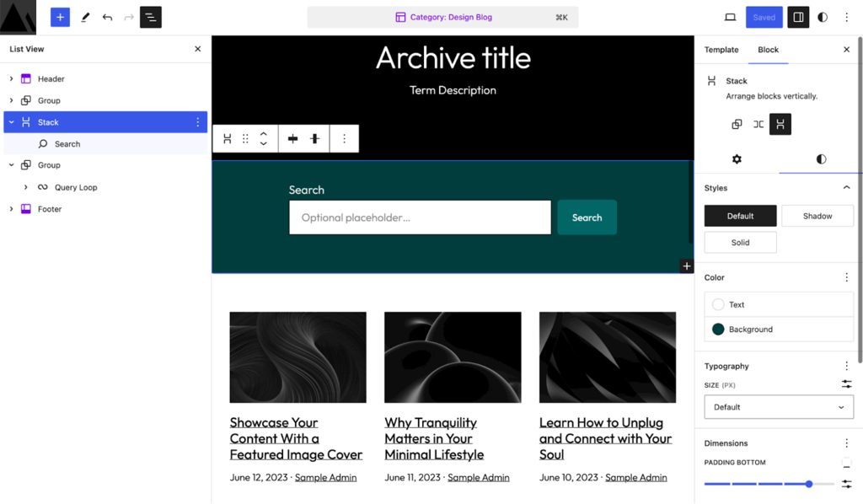
Task: Expand the Header item in List View
Action: coord(11,78)
